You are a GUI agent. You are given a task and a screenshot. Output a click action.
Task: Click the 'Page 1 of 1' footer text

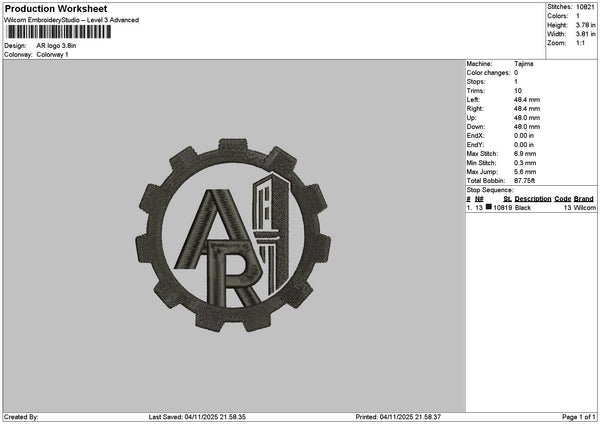click(579, 417)
